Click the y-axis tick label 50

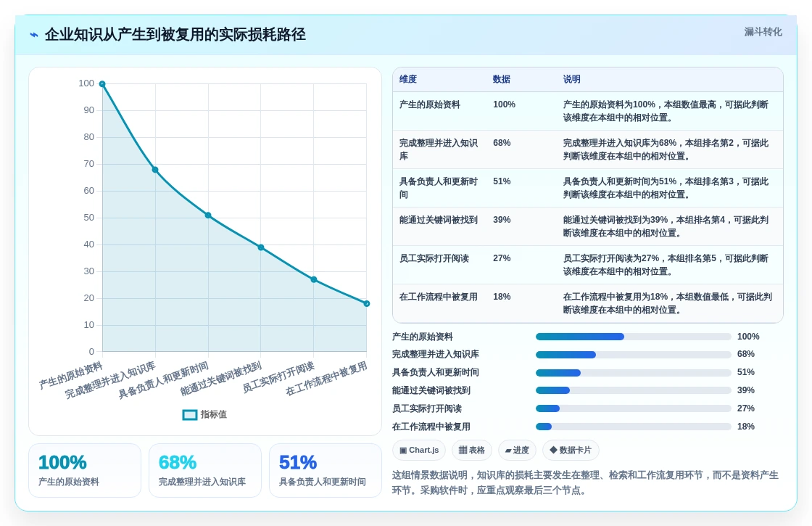(89, 218)
